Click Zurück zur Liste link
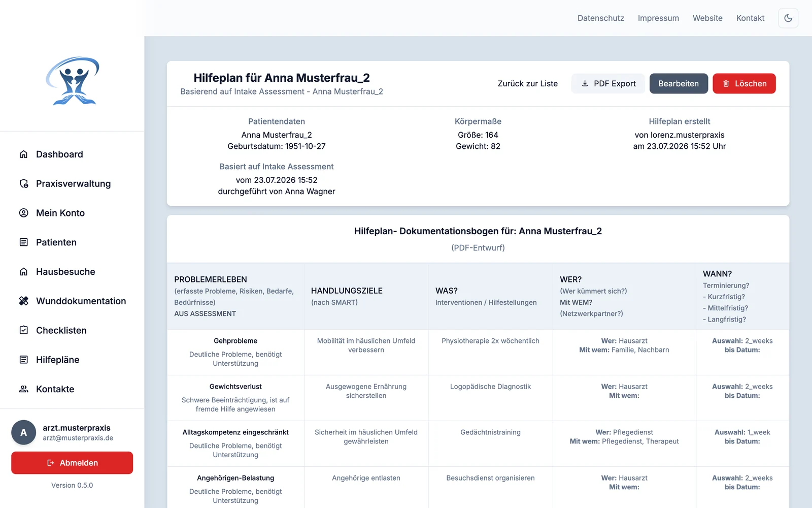Screen dimensions: 812x508 click(x=528, y=83)
